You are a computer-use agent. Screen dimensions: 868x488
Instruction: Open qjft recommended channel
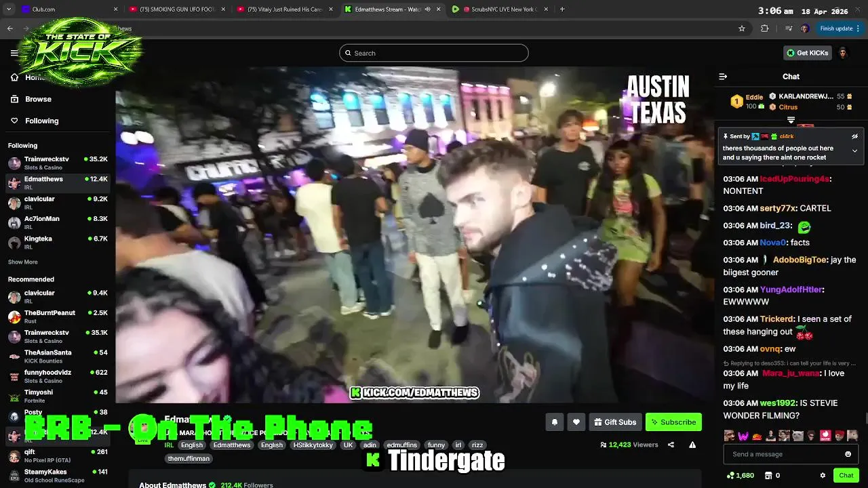point(58,455)
